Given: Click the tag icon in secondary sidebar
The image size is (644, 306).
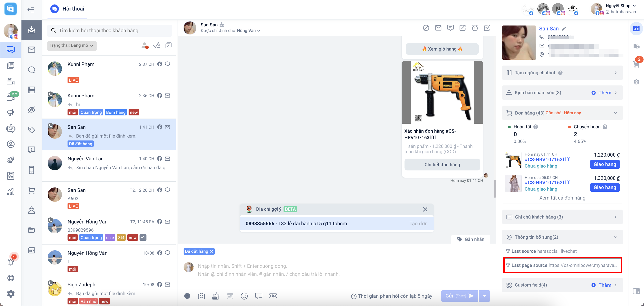Looking at the screenshot, I should 32,130.
